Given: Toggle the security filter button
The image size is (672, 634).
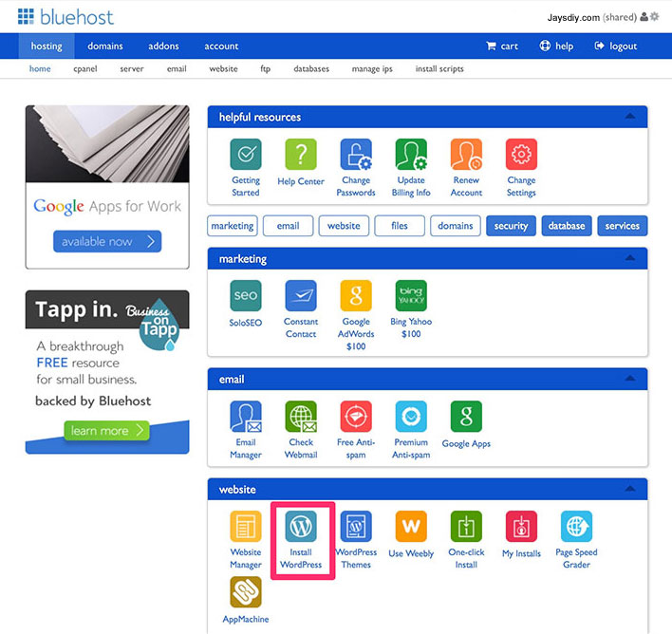Looking at the screenshot, I should click(x=511, y=226).
